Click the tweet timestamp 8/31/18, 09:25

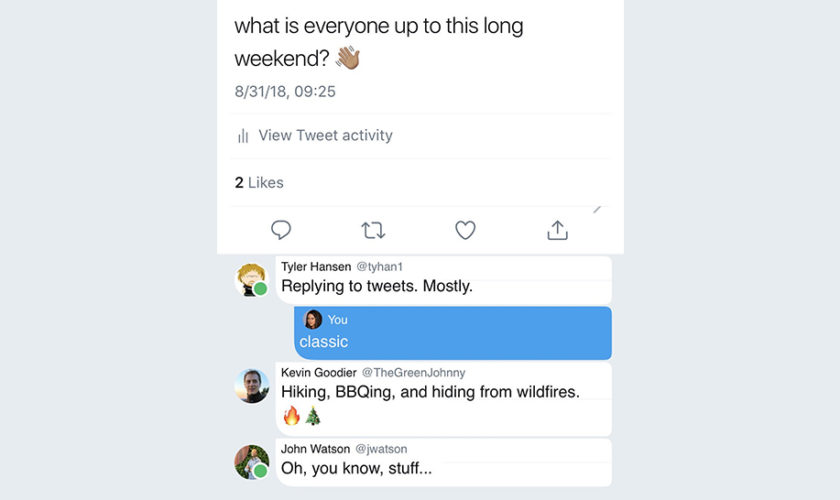(x=285, y=92)
